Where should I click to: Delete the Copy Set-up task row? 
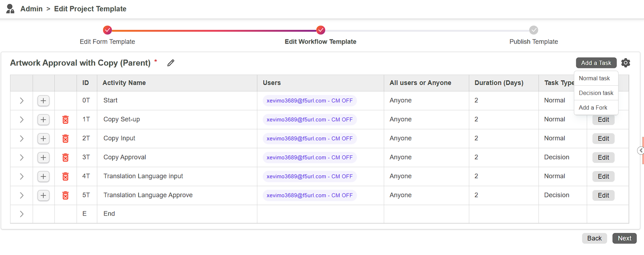tap(65, 120)
